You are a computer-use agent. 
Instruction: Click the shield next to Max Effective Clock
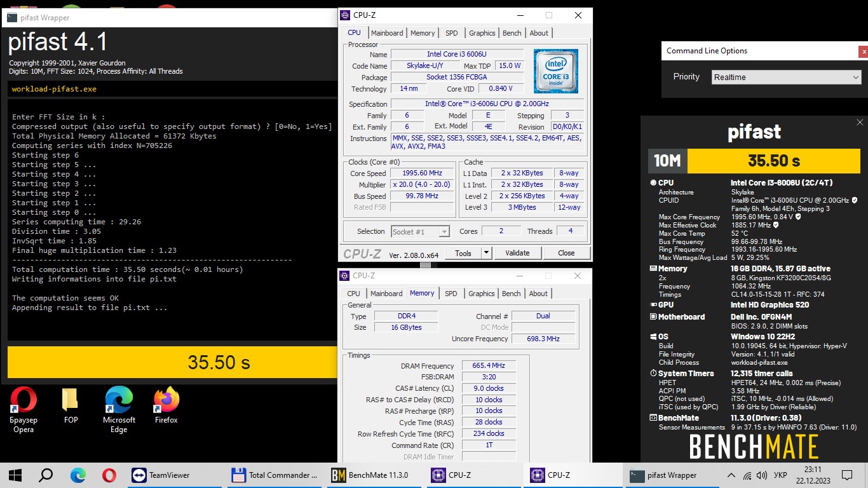[776, 225]
